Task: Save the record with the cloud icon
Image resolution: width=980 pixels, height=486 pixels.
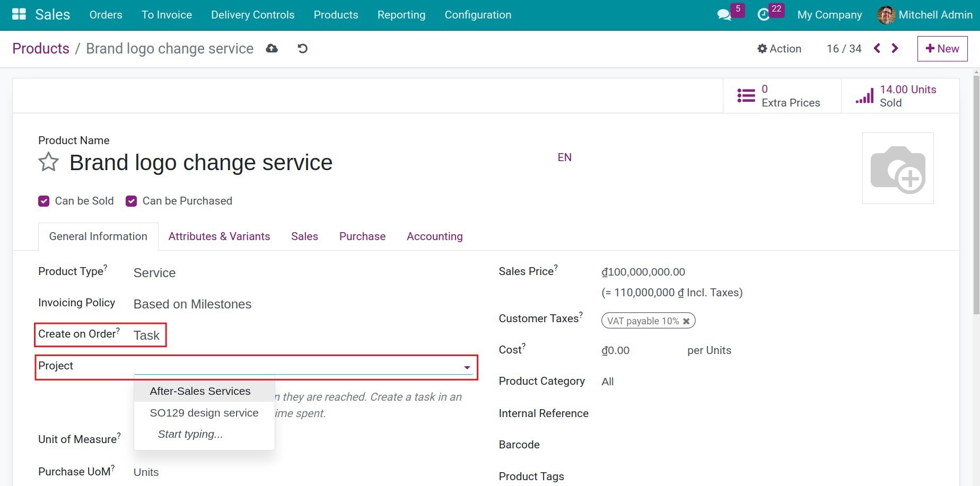Action: click(x=272, y=48)
